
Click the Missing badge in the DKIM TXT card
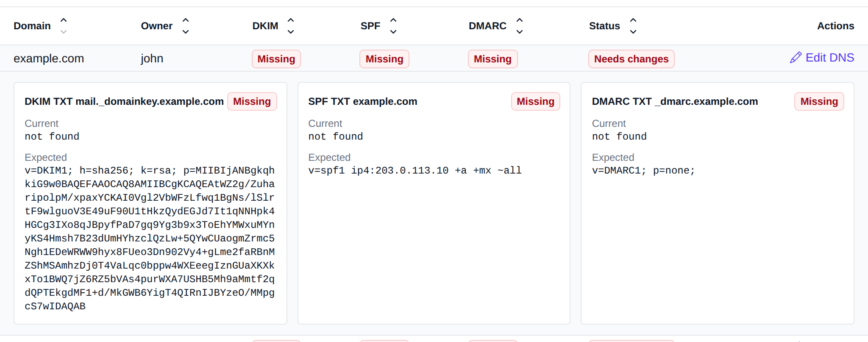(x=252, y=101)
